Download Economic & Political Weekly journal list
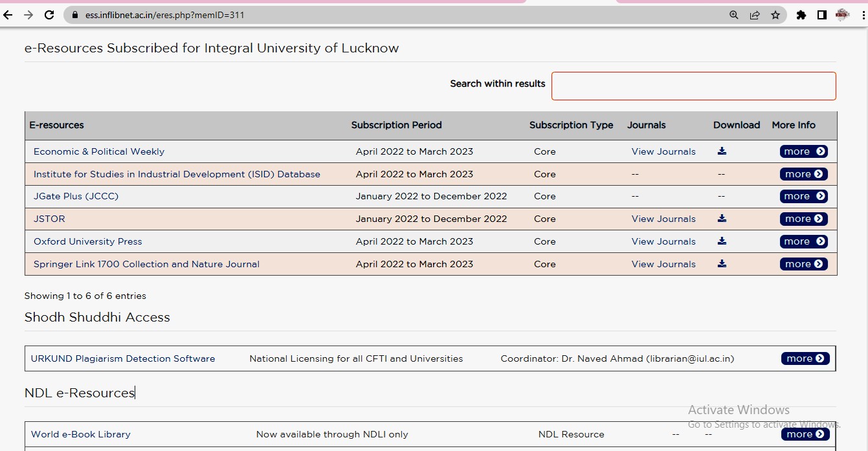Screen dimensions: 868x451 (722, 151)
